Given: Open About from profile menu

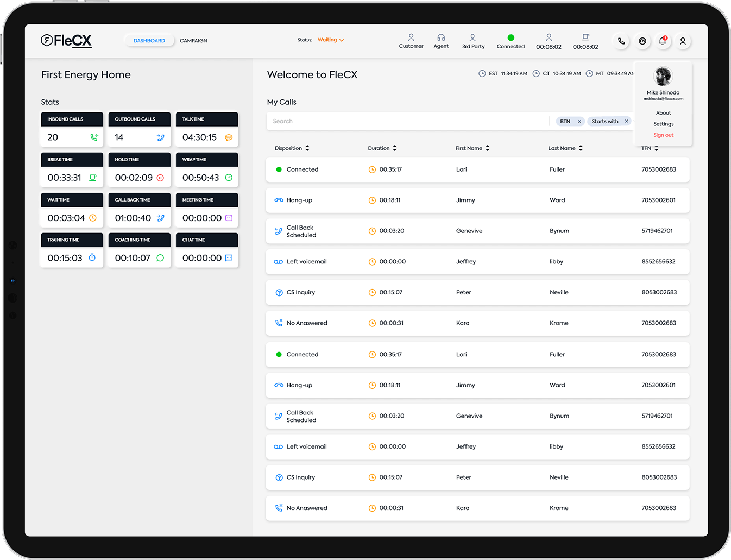Looking at the screenshot, I should [x=663, y=113].
